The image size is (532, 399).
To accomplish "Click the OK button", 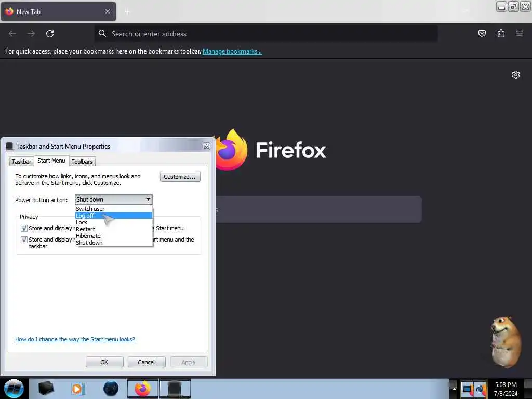I will point(104,362).
